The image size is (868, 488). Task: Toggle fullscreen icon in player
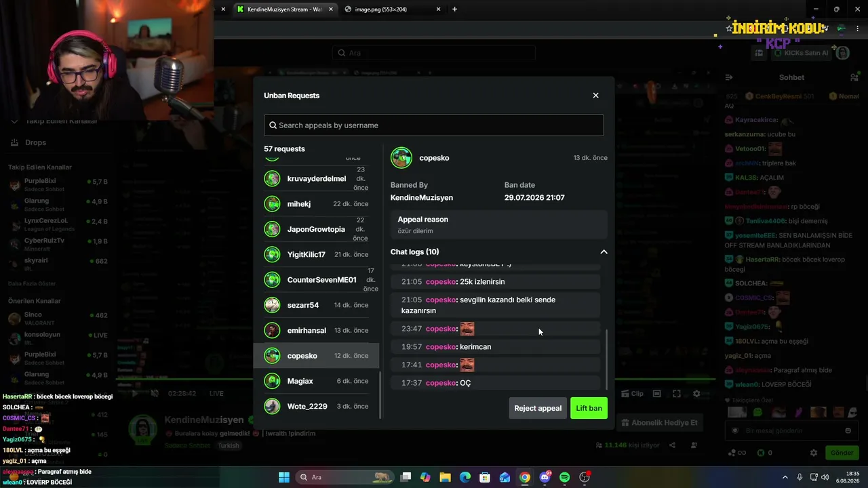676,394
